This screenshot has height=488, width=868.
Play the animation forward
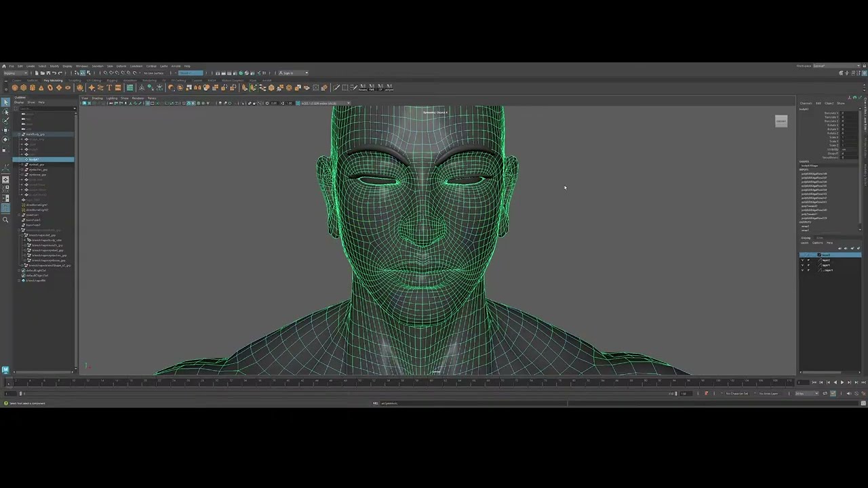pyautogui.click(x=842, y=382)
